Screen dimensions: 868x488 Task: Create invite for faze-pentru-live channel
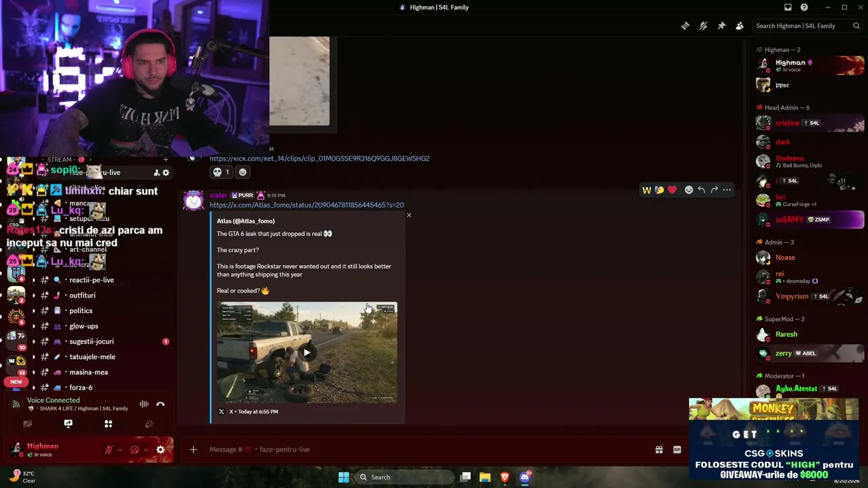coord(157,173)
